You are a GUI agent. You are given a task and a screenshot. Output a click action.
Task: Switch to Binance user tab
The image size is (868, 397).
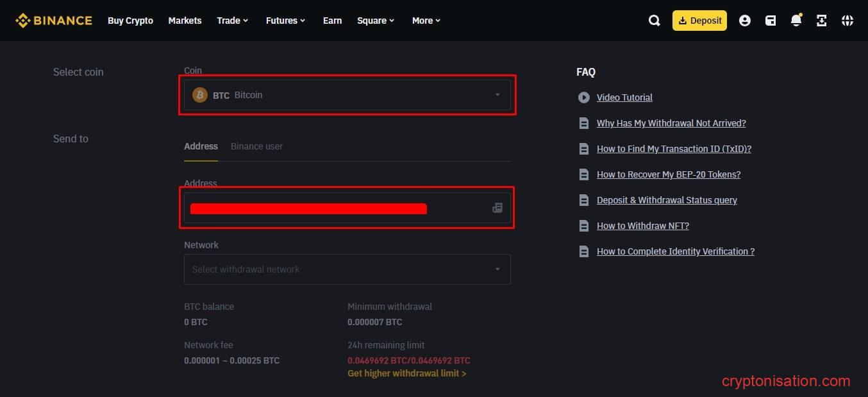[256, 146]
